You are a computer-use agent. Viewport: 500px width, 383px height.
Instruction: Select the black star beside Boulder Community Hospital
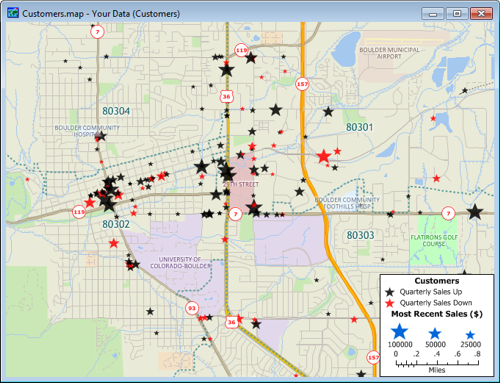tap(101, 136)
